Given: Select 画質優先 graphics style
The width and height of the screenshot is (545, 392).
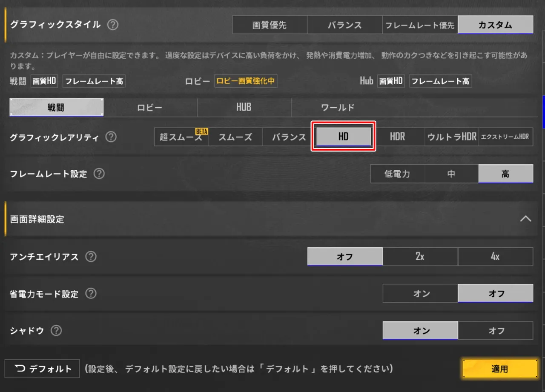Looking at the screenshot, I should pyautogui.click(x=270, y=25).
